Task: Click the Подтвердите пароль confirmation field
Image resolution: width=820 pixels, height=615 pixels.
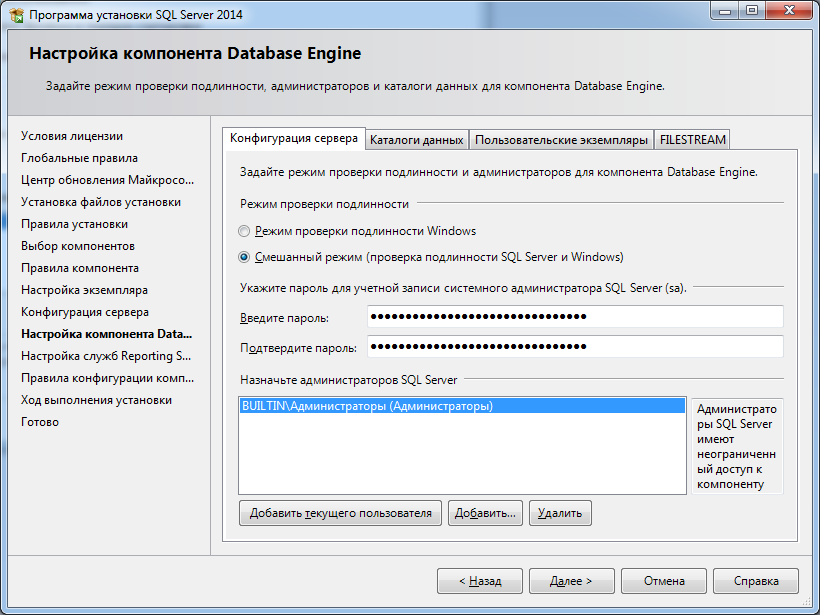Action: pos(575,347)
